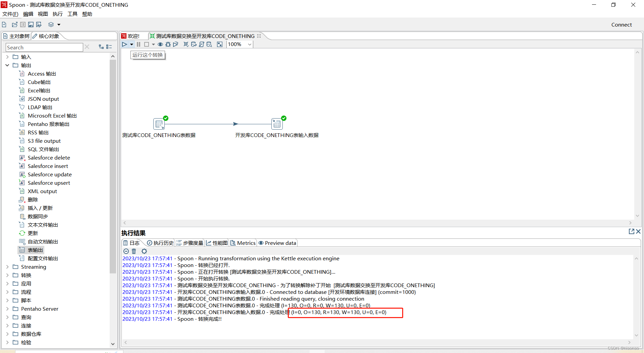
Task: Open the 文件(F) menu
Action: tap(10, 14)
